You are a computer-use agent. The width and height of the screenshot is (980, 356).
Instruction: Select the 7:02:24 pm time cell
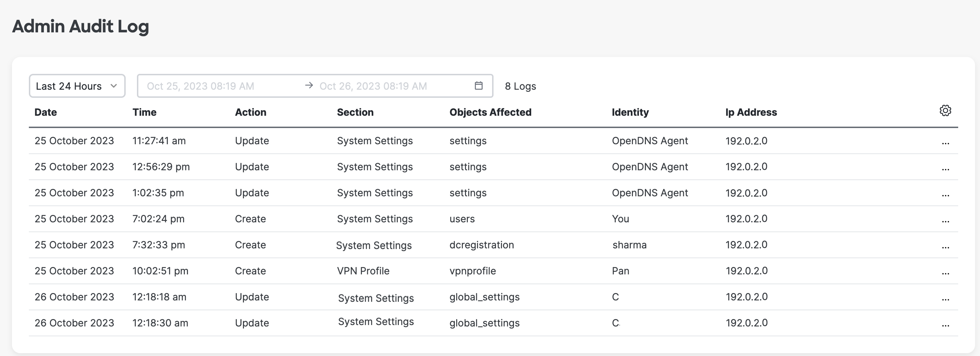[158, 219]
